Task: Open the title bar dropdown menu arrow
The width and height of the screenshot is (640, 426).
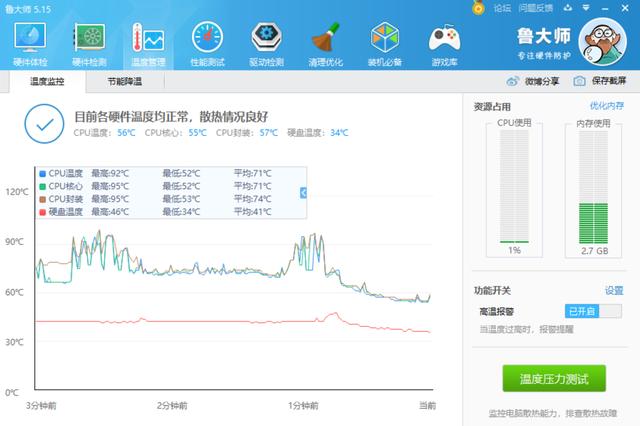Action: pyautogui.click(x=586, y=8)
